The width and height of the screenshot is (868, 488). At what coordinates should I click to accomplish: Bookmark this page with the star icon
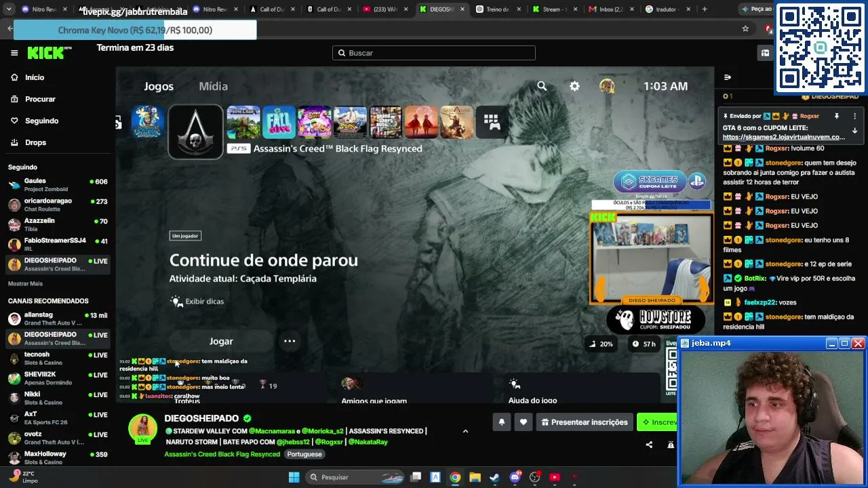coord(745,28)
